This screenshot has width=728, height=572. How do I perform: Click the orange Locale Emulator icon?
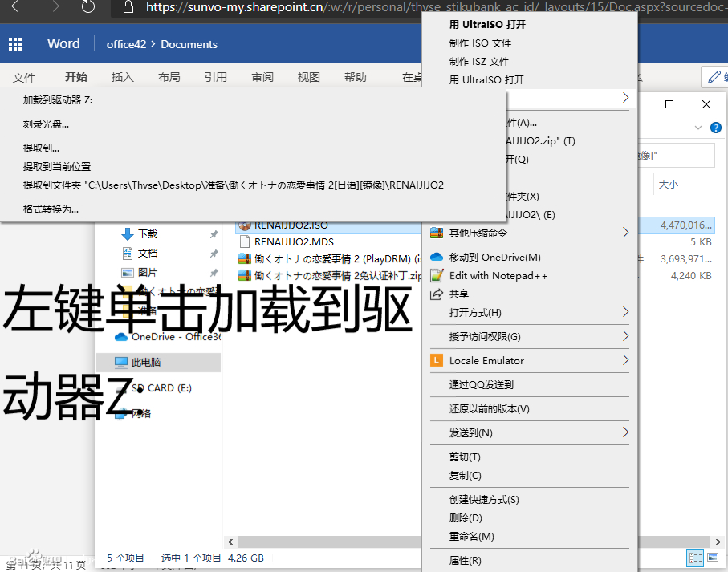click(x=437, y=360)
